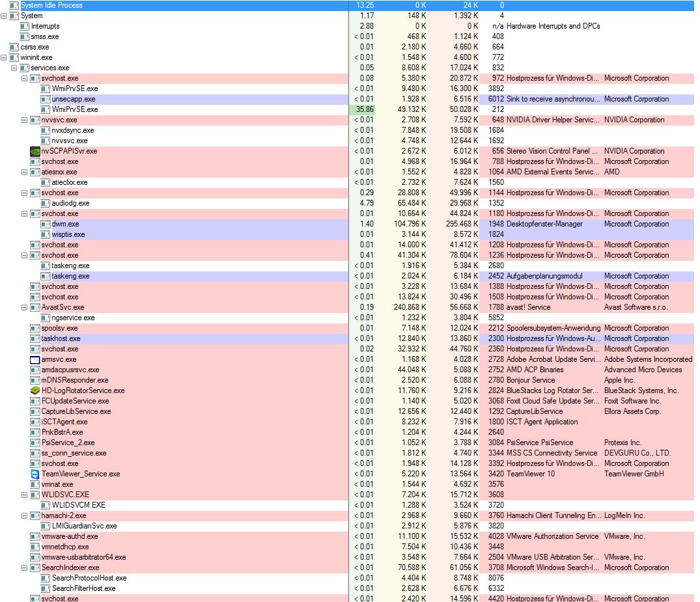
Task: Select the vmnetdhcp.exe process row
Action: click(347, 547)
